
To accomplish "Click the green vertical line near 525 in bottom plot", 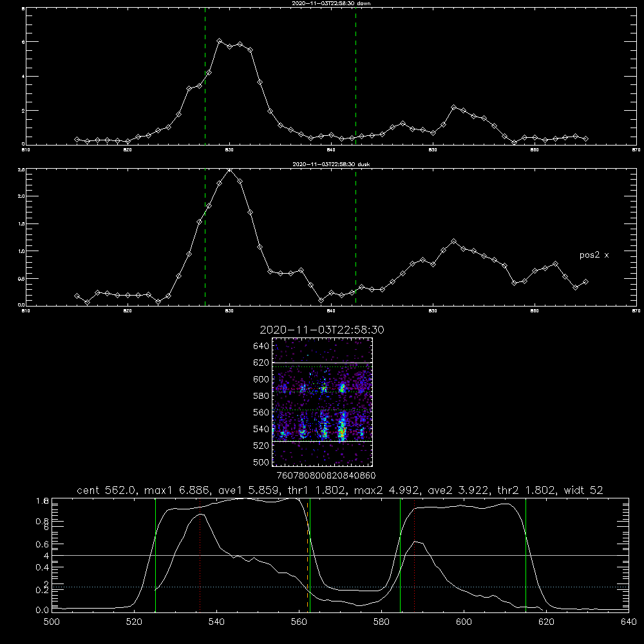I will (x=155, y=554).
